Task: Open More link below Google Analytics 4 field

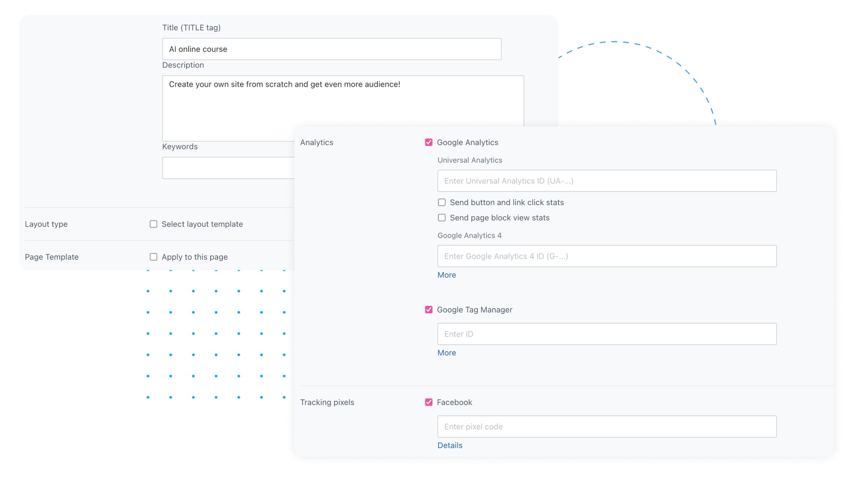Action: click(446, 275)
